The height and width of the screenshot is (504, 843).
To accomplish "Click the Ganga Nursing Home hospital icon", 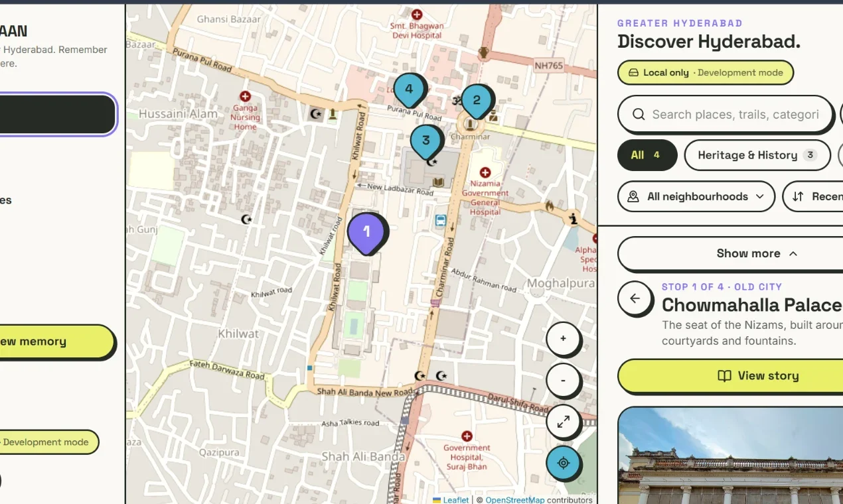I will 245,96.
